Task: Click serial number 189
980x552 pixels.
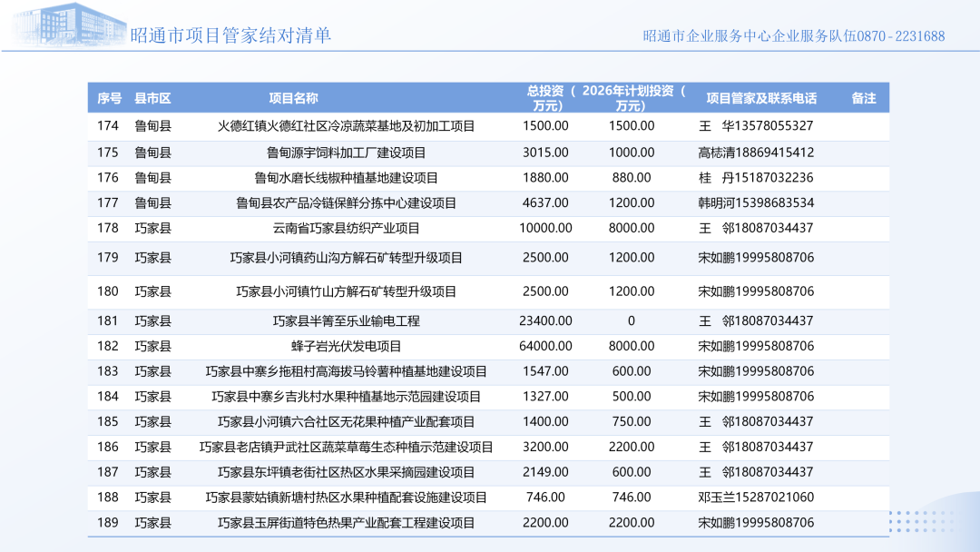Action: [x=107, y=523]
